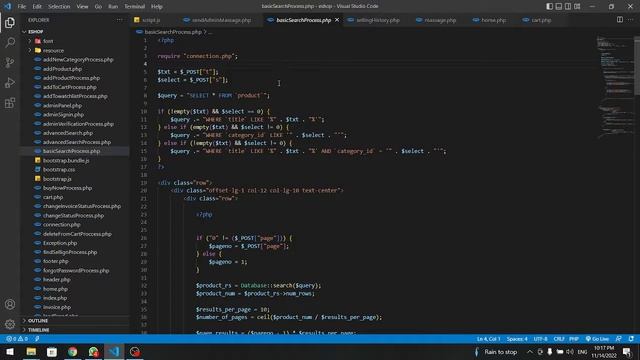
Task: Open addNewCategoryProcess.php file
Action: pos(78,60)
